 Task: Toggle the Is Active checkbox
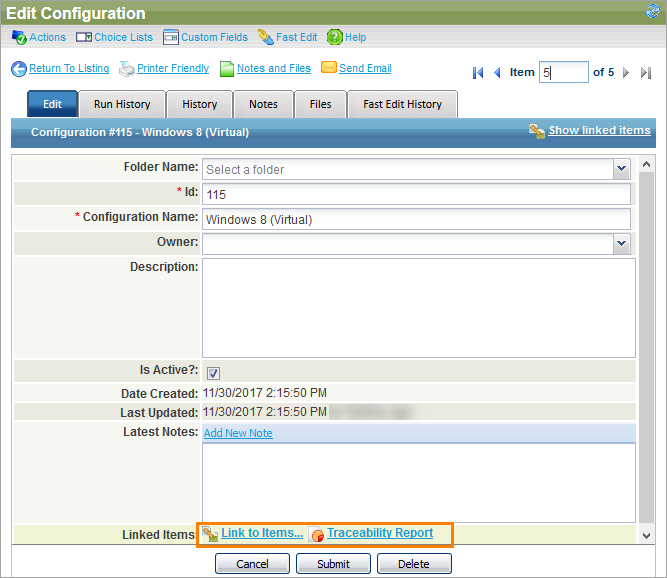coord(213,372)
